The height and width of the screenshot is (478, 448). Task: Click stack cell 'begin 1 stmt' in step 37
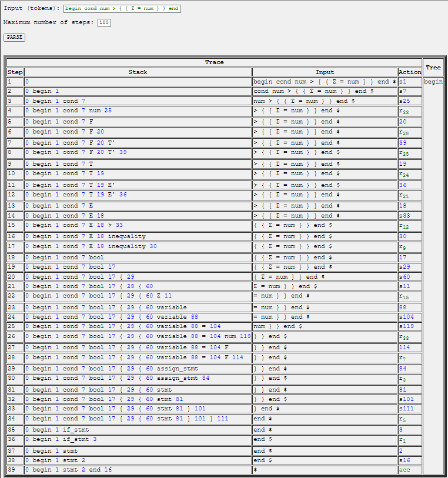click(x=138, y=451)
